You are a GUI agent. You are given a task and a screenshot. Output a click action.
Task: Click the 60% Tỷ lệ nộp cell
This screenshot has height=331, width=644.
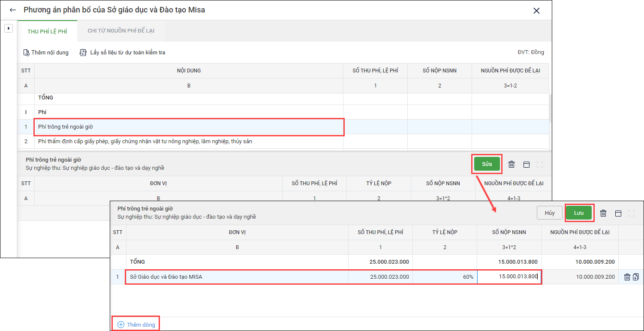click(445, 277)
